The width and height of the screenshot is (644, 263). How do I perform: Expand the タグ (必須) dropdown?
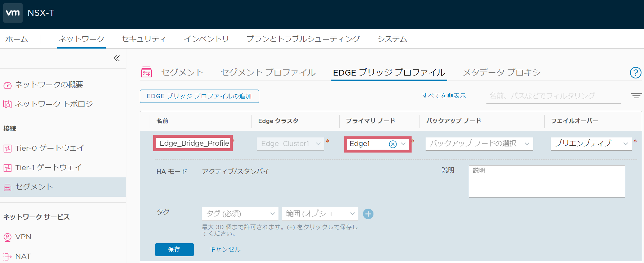pos(240,214)
